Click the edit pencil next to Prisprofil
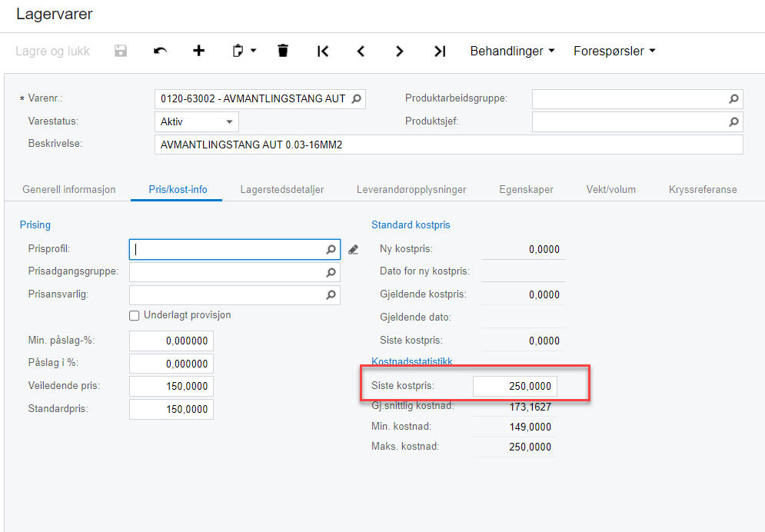The height and width of the screenshot is (532, 765). tap(353, 250)
